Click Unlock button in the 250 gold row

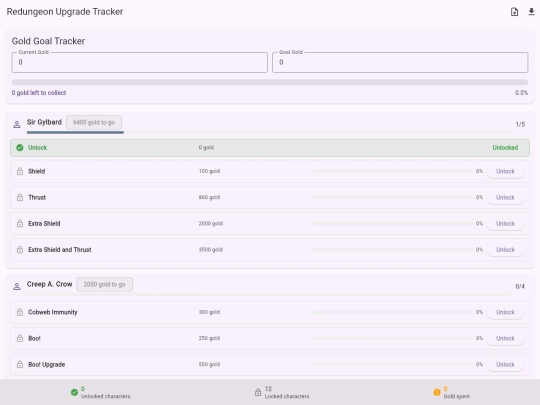pos(505,338)
